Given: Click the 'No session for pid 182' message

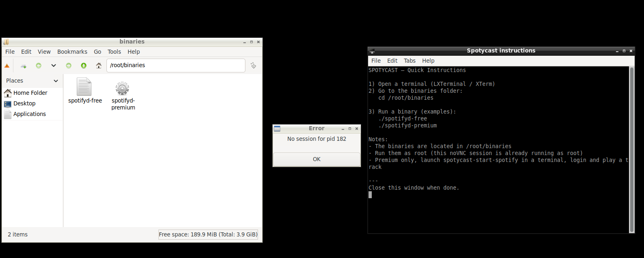Looking at the screenshot, I should (317, 139).
